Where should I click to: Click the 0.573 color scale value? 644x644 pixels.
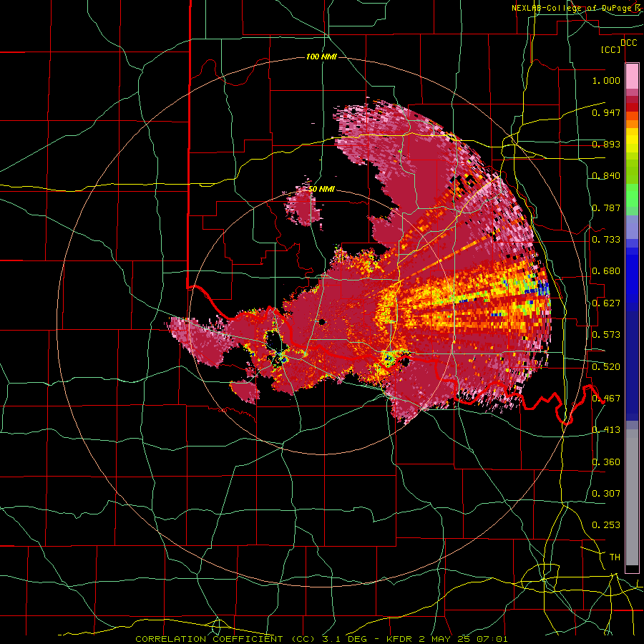pyautogui.click(x=606, y=335)
